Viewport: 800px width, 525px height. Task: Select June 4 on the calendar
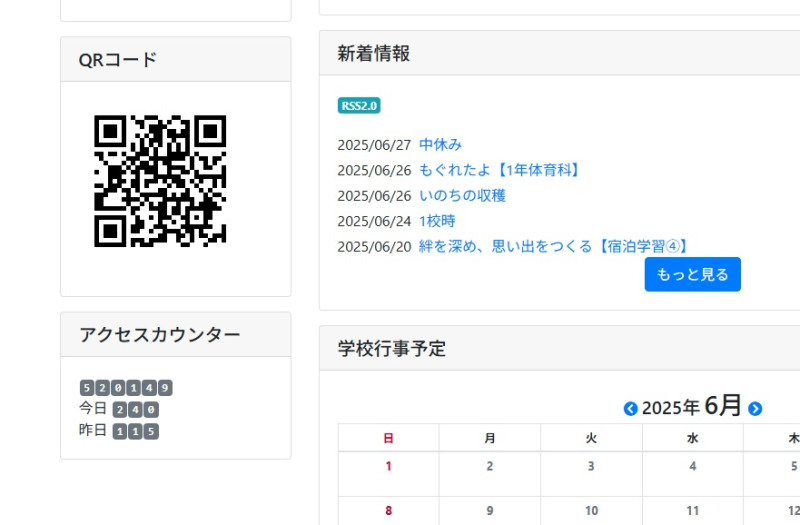click(x=692, y=466)
